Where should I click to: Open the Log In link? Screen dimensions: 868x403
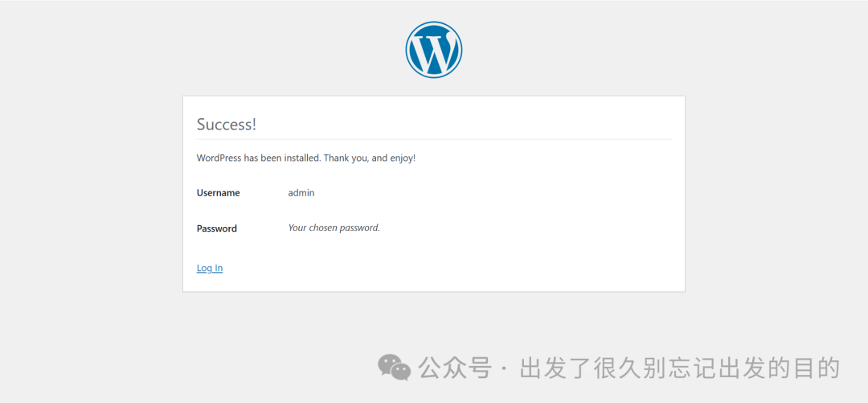210,268
